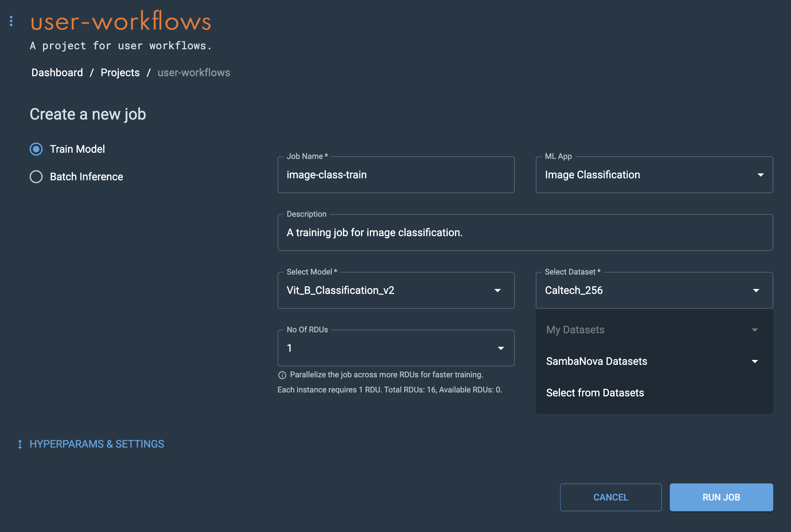791x532 pixels.
Task: Click the Batch Inference radio button icon
Action: (x=36, y=176)
